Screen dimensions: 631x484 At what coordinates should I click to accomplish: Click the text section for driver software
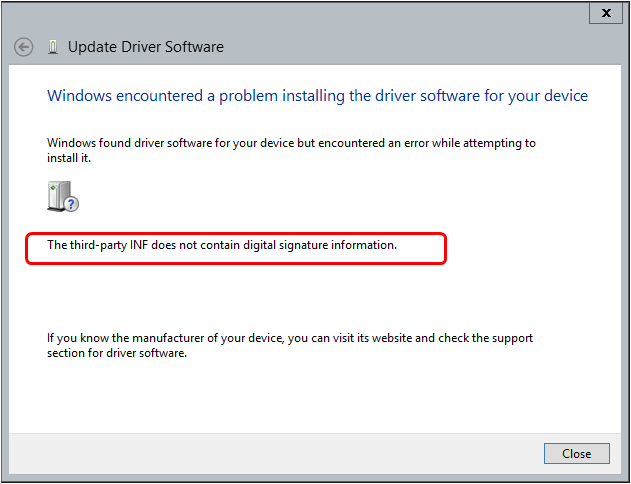(117, 353)
